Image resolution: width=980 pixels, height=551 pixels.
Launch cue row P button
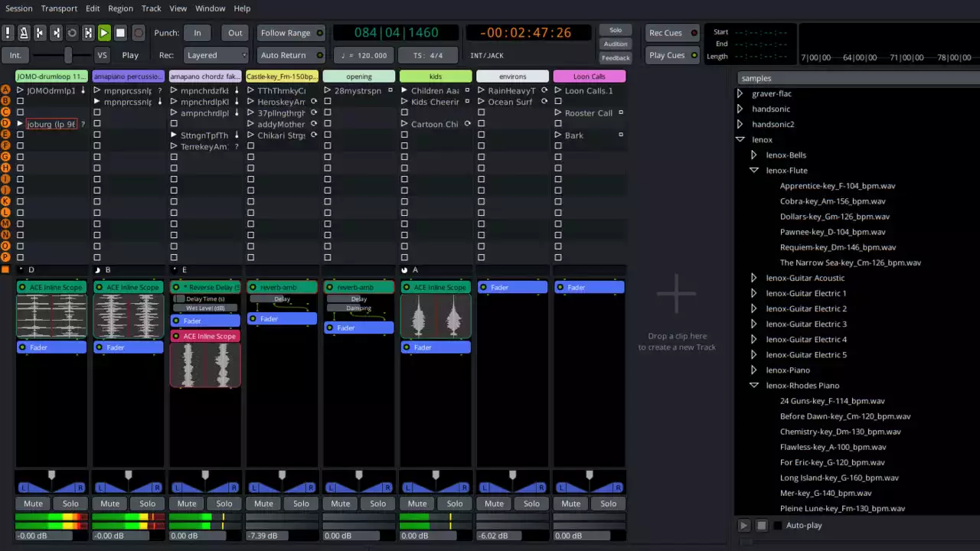[6, 257]
